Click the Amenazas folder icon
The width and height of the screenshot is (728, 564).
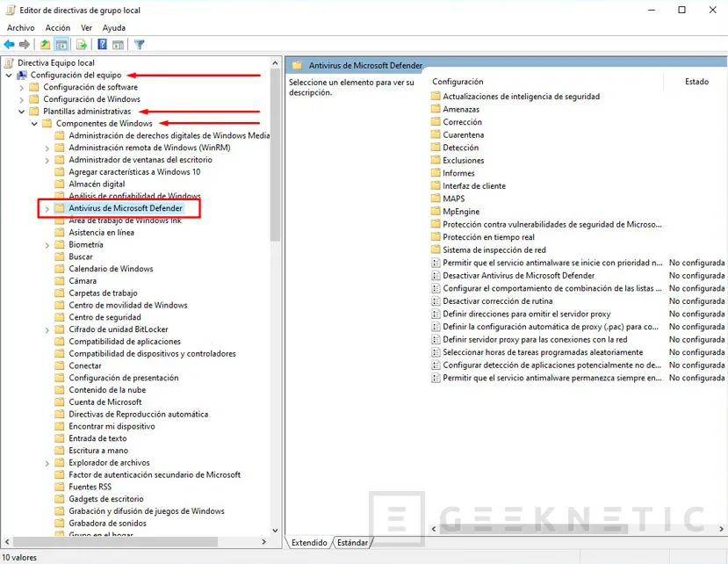[x=436, y=109]
